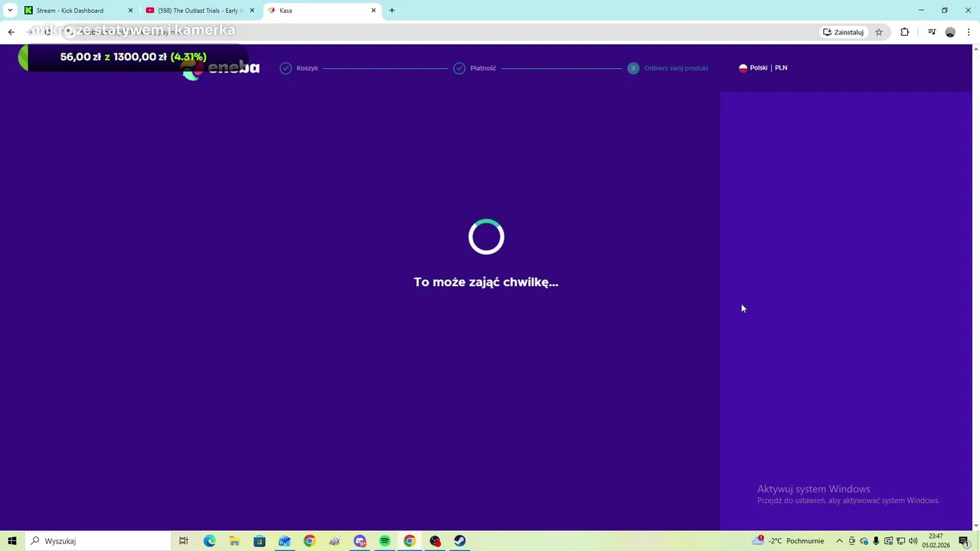Open File Explorer from taskbar

tap(234, 541)
